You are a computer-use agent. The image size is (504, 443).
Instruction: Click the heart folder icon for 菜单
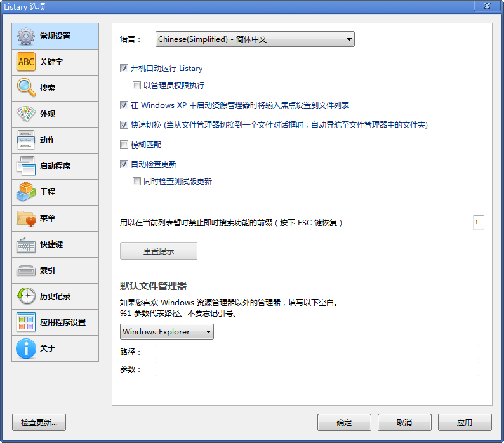[x=26, y=218]
